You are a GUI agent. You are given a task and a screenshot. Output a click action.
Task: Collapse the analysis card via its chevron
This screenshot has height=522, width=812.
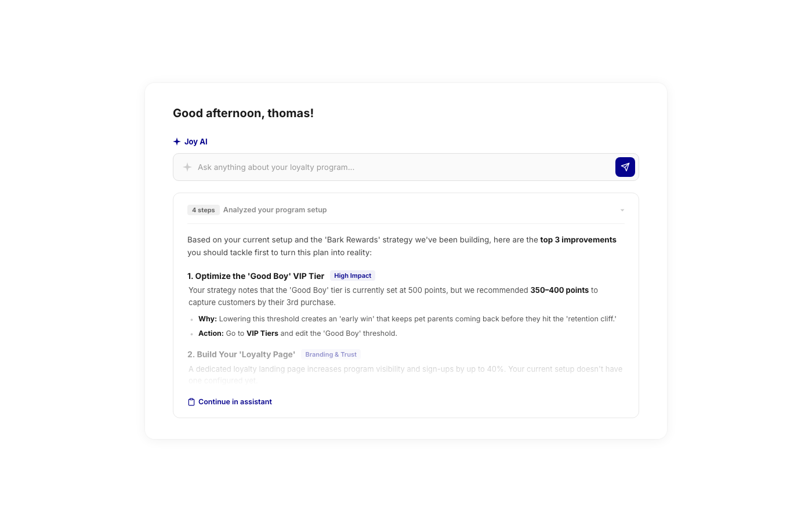coord(622,209)
